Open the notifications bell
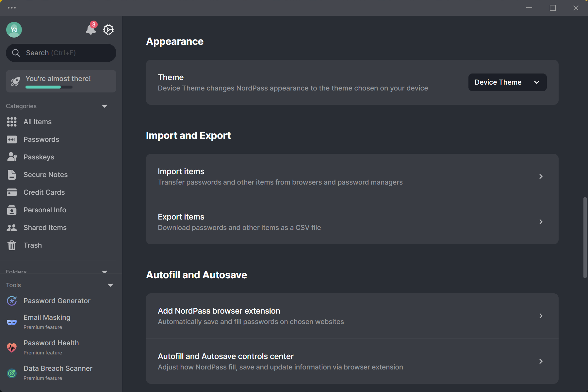This screenshot has width=588, height=392. click(91, 29)
